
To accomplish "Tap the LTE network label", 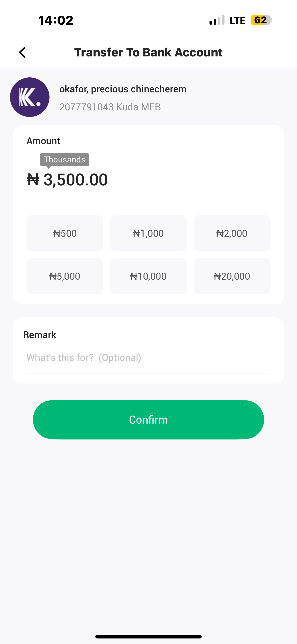I will pyautogui.click(x=237, y=20).
